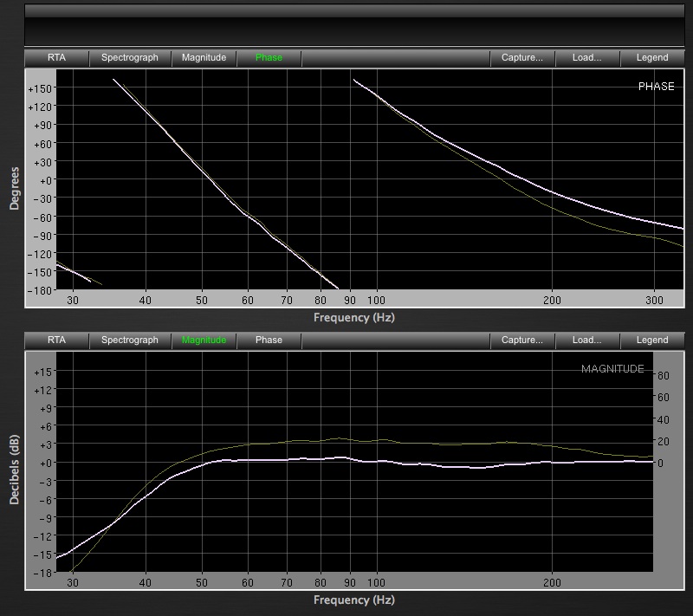Click 300 Hz tick on phase graph
This screenshot has width=693, height=616.
tap(655, 301)
